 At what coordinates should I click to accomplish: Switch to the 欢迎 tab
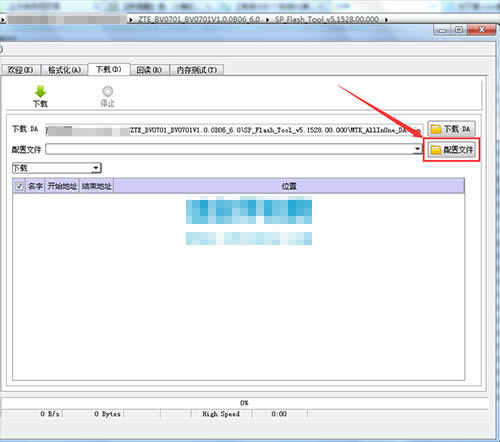(21, 70)
